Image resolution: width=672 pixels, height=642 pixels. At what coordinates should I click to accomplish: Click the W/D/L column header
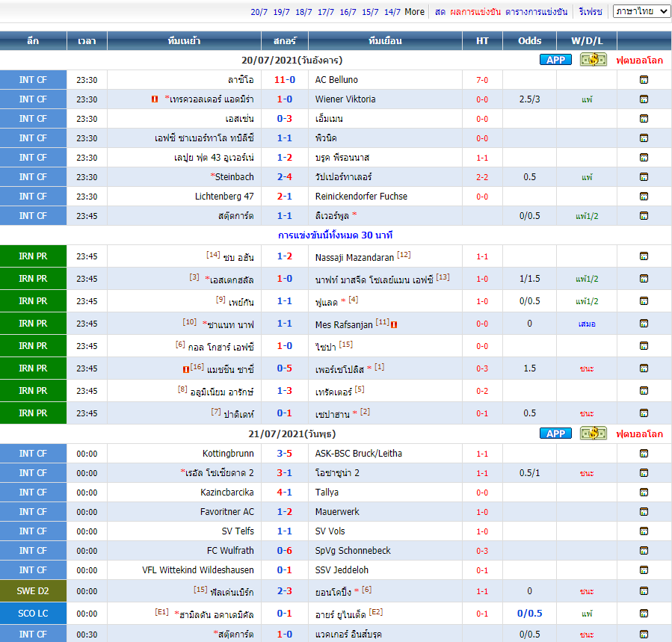[587, 40]
